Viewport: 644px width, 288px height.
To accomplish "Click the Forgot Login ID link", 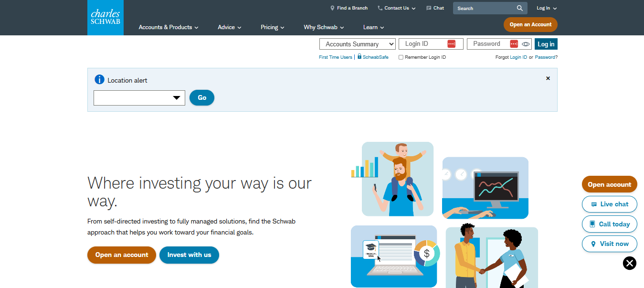I will [x=518, y=57].
